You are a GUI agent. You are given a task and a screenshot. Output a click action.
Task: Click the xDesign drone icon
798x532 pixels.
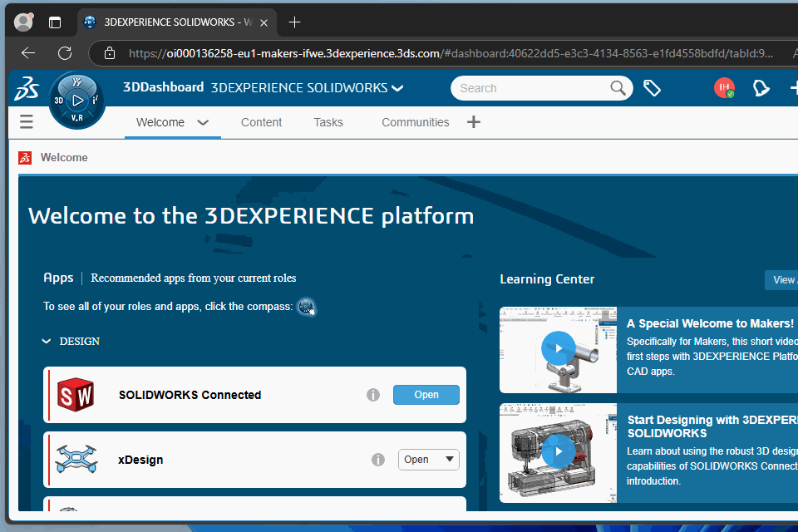[76, 460]
